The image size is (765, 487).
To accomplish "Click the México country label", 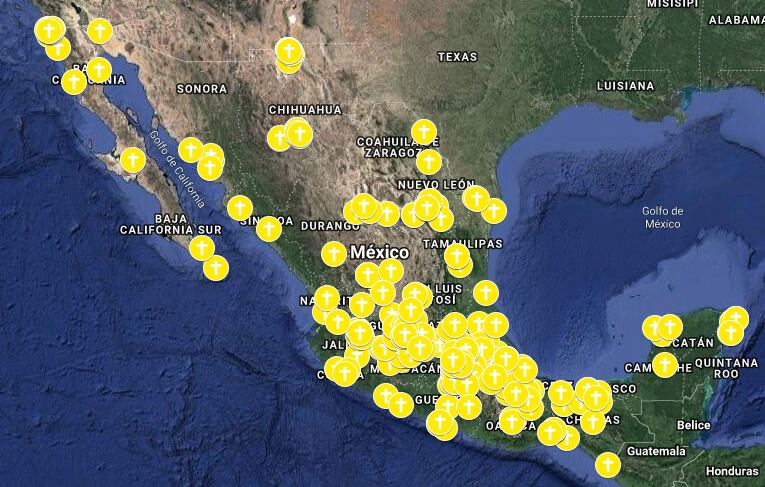I will point(380,252).
